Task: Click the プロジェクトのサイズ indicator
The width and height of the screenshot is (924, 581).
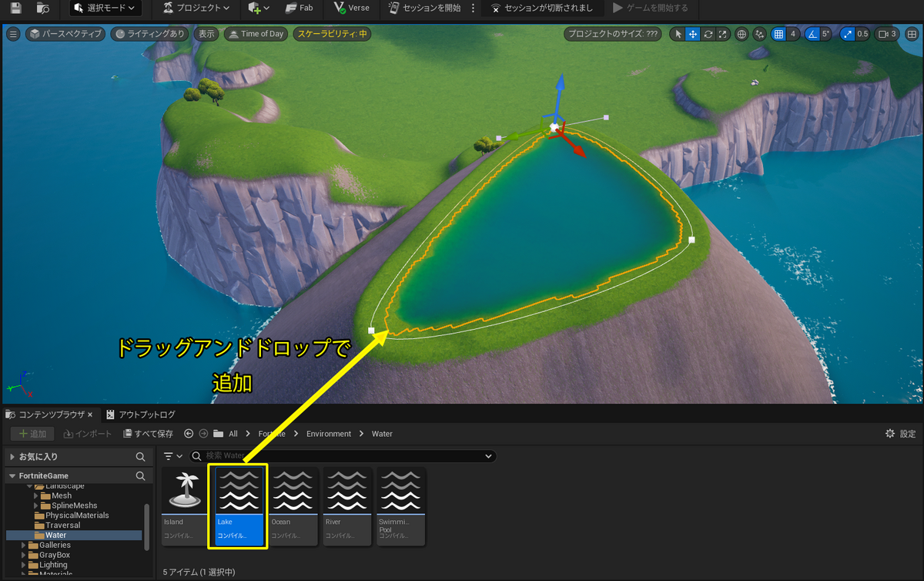Action: pyautogui.click(x=612, y=34)
